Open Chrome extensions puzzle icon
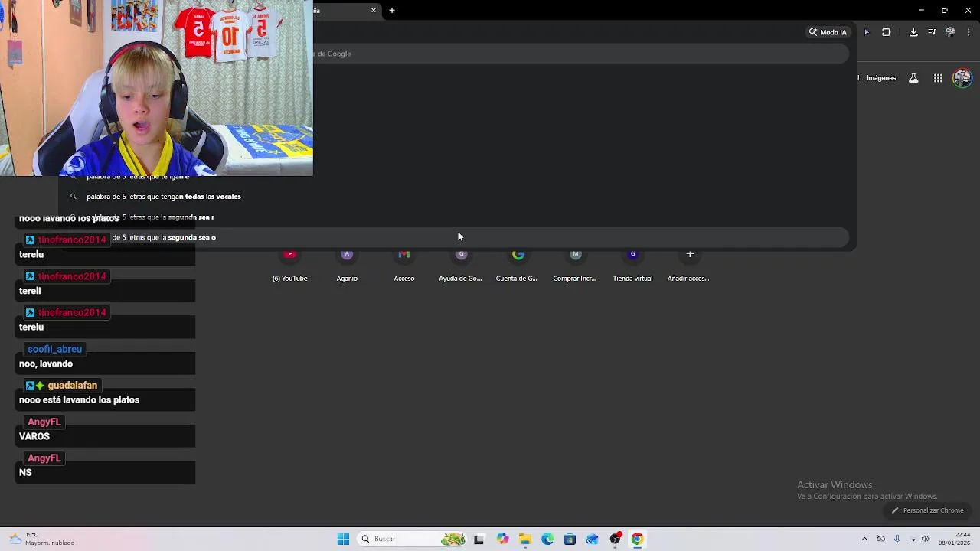 pyautogui.click(x=887, y=32)
